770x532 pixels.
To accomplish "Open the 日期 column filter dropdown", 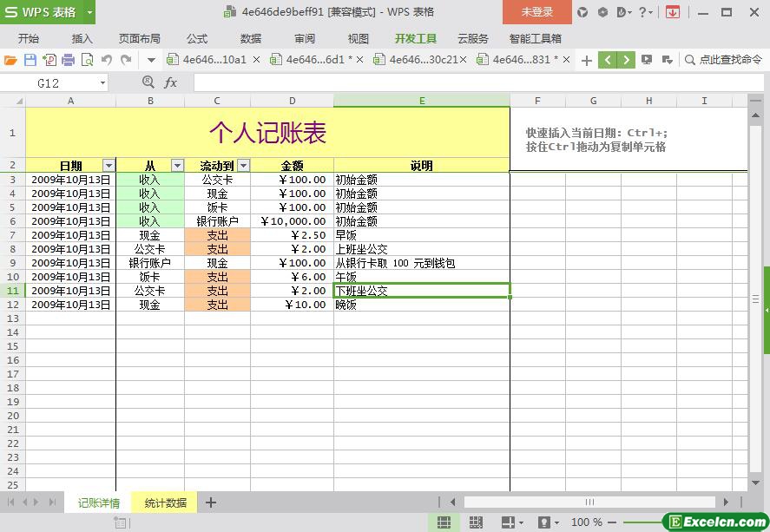I will point(109,166).
